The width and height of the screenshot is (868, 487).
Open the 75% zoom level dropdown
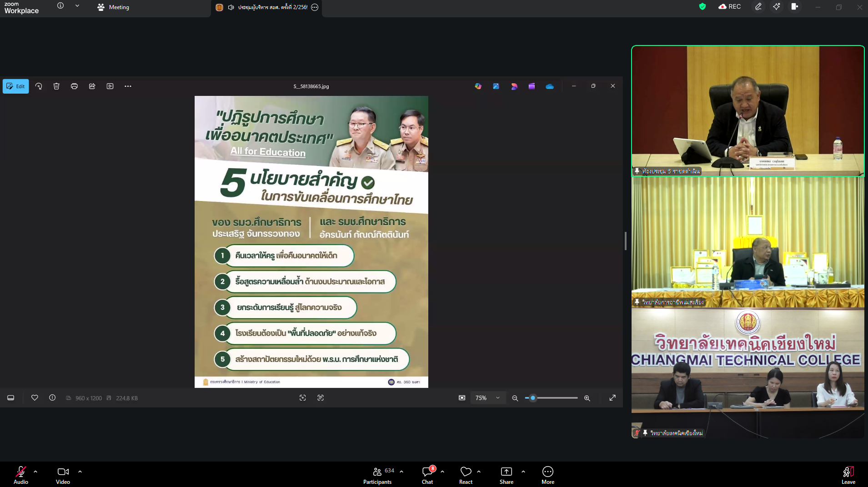pyautogui.click(x=487, y=398)
